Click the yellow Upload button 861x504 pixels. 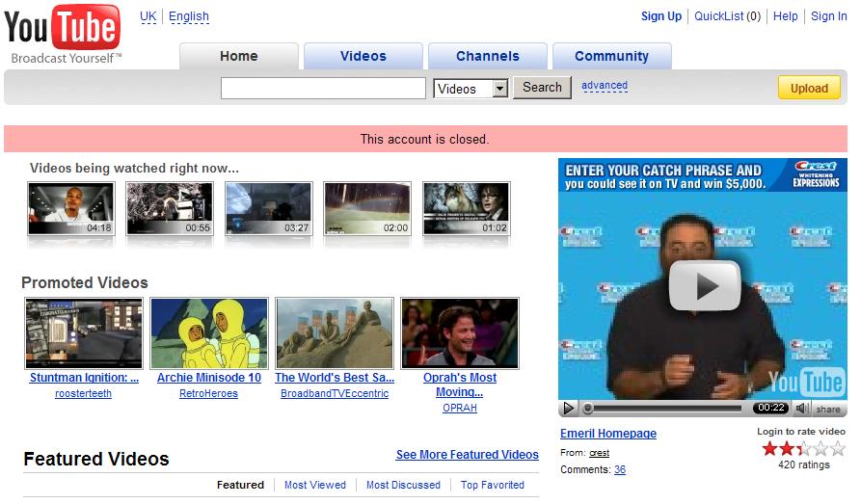[809, 88]
